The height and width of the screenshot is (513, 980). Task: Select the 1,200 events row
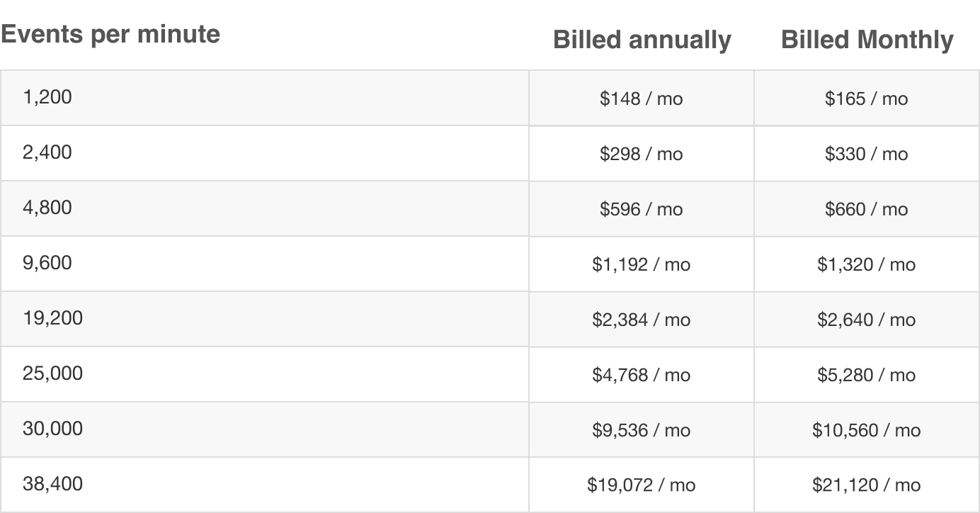pyautogui.click(x=490, y=98)
